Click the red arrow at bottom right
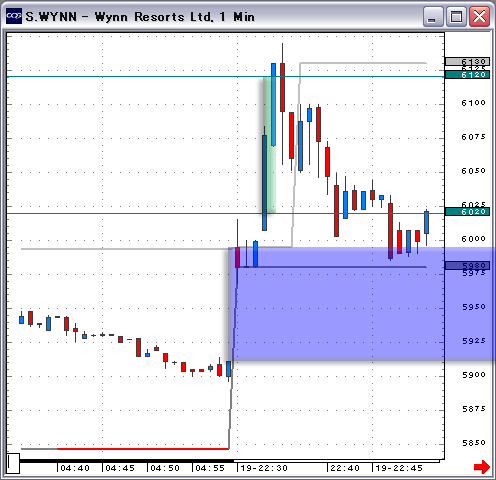This screenshot has width=496, height=480. (482, 467)
